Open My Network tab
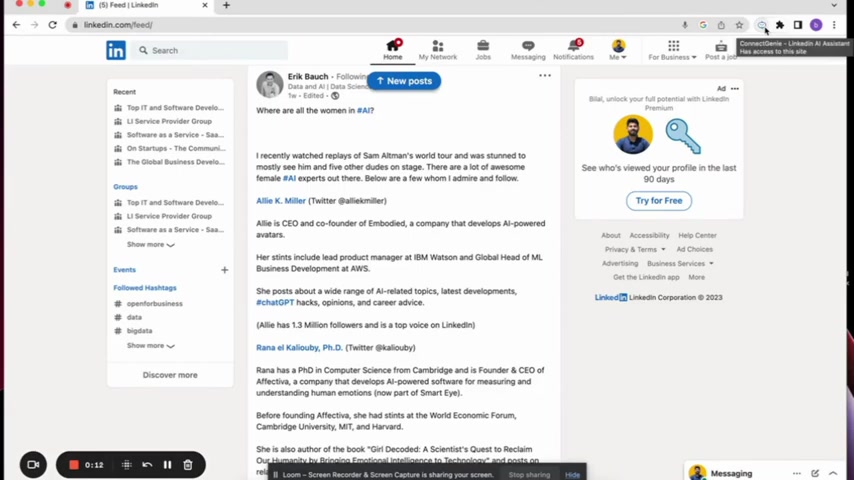 click(438, 50)
